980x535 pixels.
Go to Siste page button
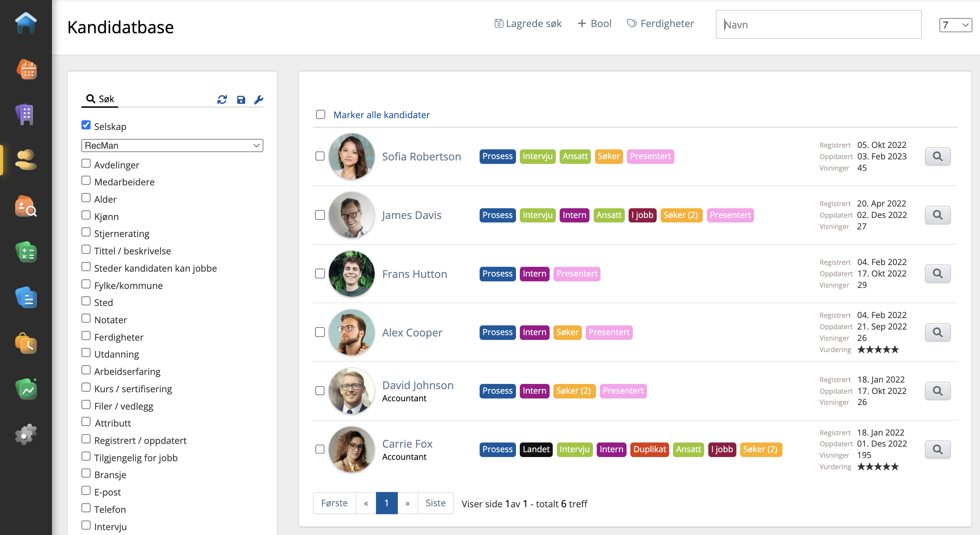pos(435,503)
